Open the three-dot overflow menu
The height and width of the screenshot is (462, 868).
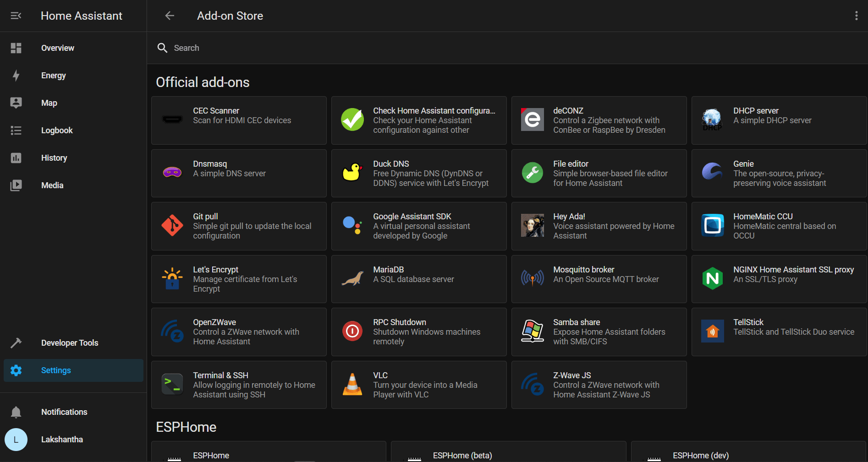pyautogui.click(x=856, y=16)
